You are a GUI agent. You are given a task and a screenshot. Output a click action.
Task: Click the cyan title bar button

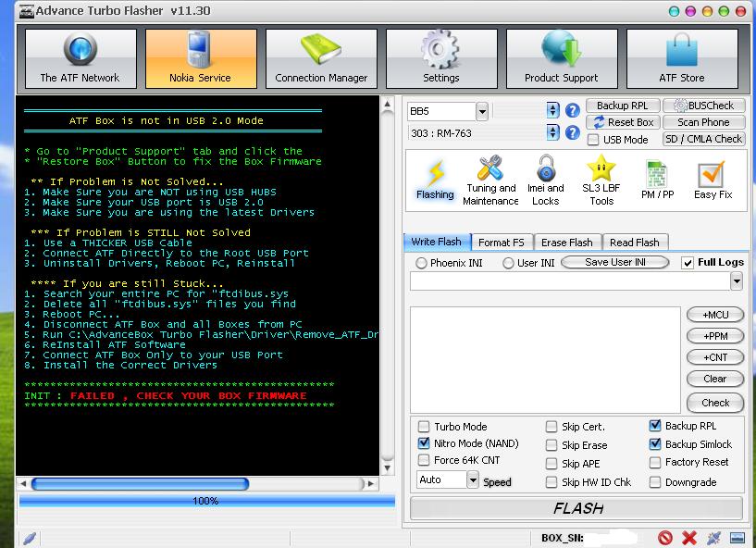click(675, 12)
